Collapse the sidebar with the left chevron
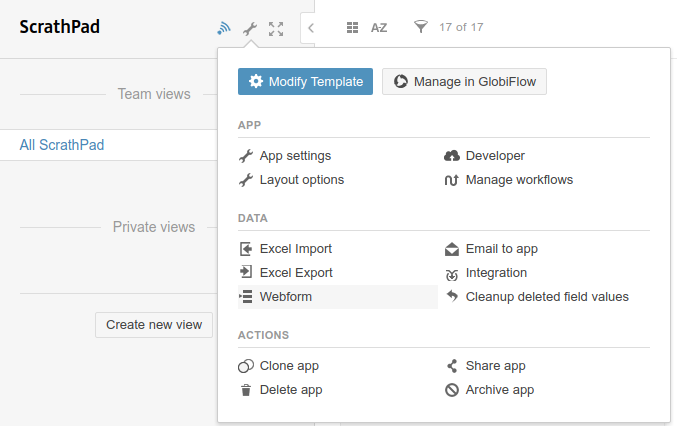 [x=310, y=28]
